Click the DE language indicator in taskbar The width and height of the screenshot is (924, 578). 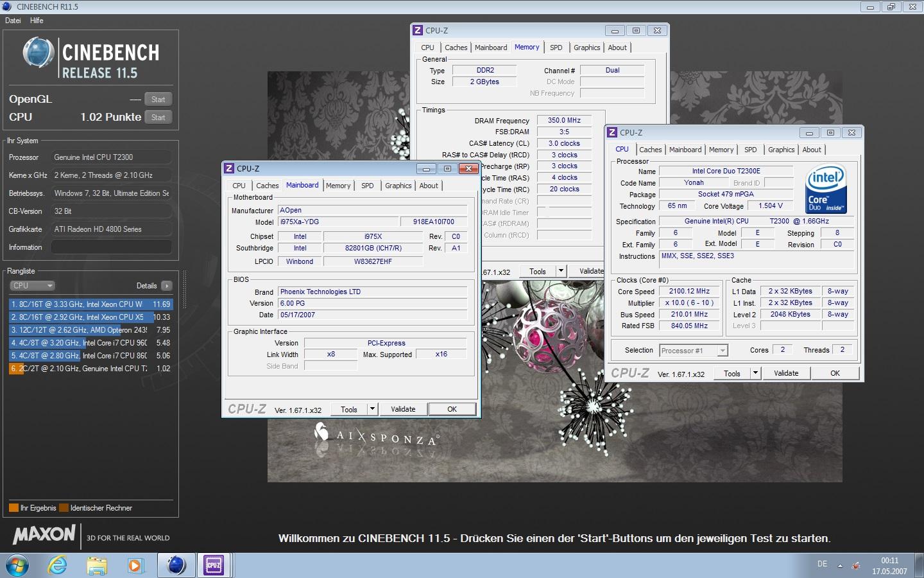(x=822, y=564)
